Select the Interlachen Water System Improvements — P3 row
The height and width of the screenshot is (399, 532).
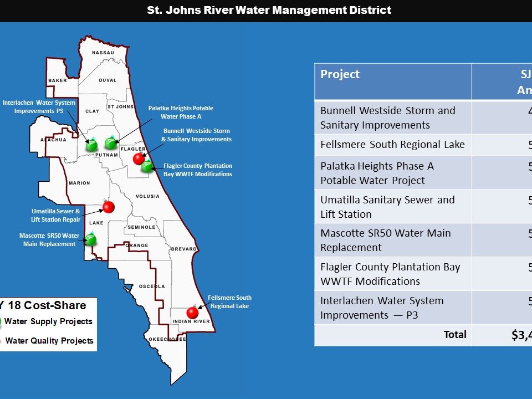[x=423, y=308]
